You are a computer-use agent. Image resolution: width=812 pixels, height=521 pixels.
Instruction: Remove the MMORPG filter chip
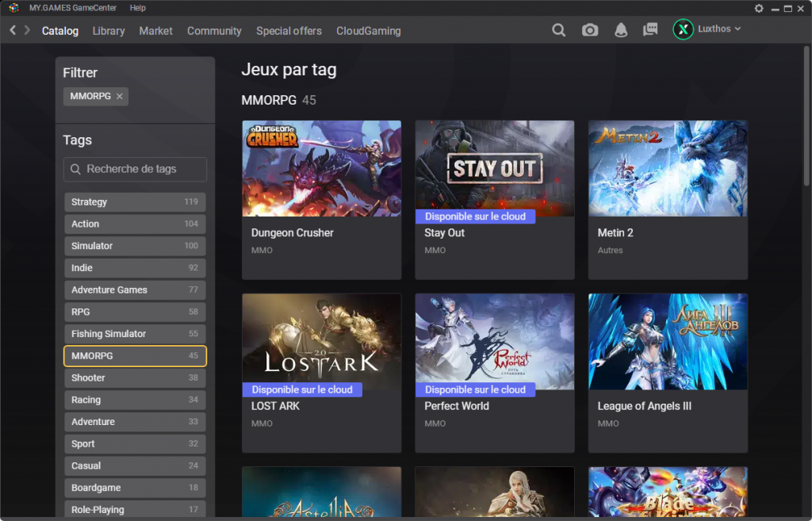coord(120,96)
